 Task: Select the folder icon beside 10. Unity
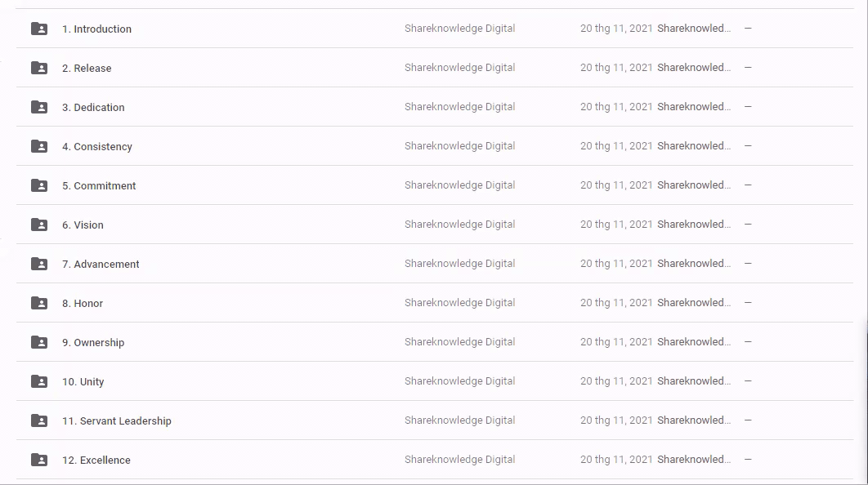click(x=39, y=381)
